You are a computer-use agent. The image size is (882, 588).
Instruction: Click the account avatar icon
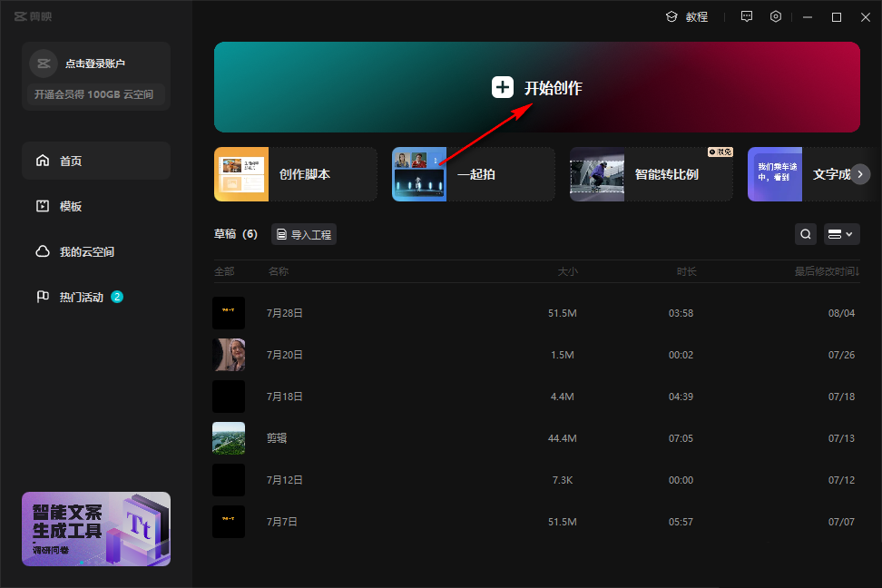[x=44, y=64]
